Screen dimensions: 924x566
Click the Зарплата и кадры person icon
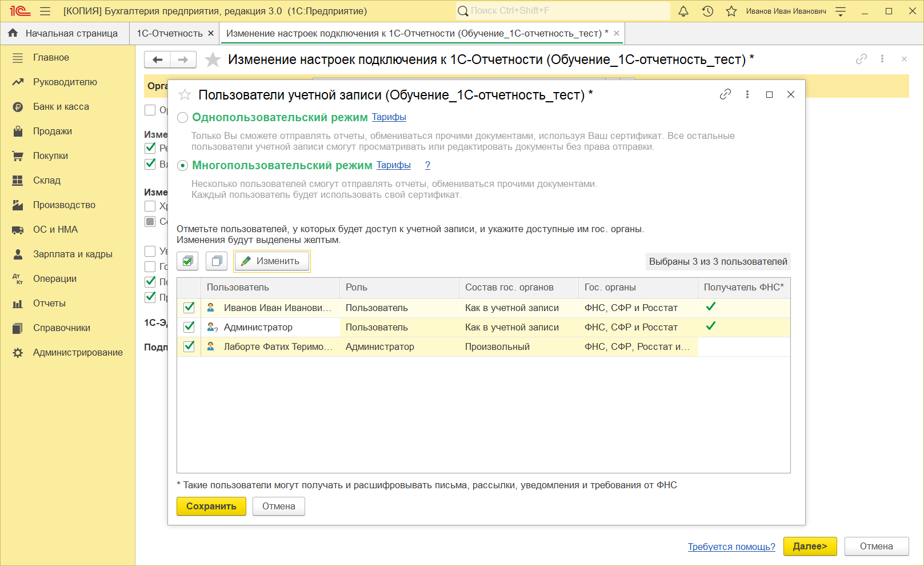pos(18,254)
